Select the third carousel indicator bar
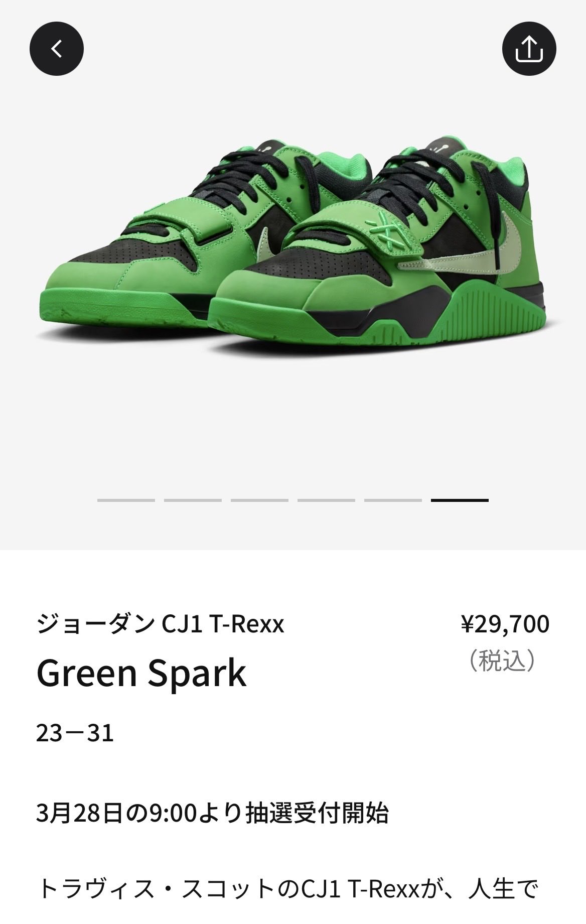The image size is (586, 924). [259, 500]
